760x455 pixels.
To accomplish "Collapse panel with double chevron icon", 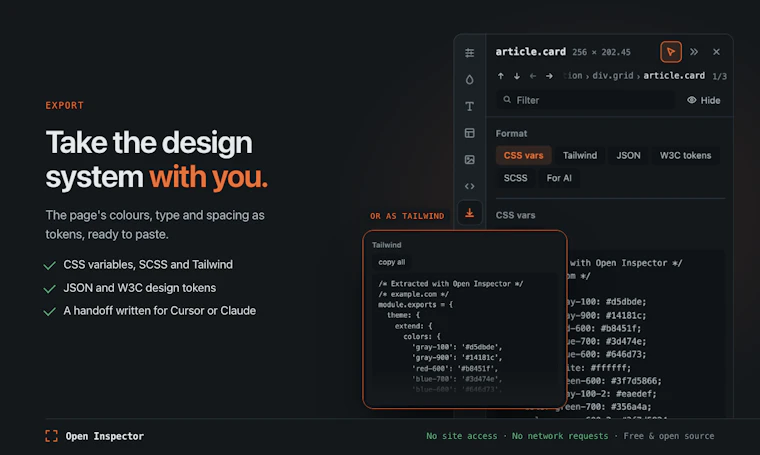I will click(694, 52).
